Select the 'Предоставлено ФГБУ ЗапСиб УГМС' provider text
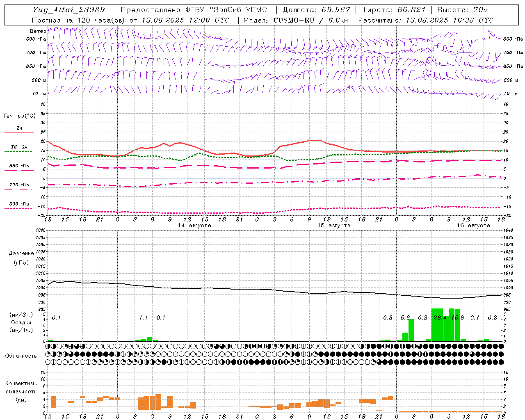Screen dimensions: 525x420 [x=196, y=9]
